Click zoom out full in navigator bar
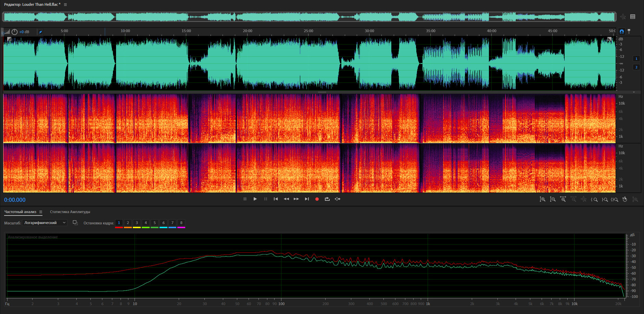This screenshot has height=314, width=644. pyautogui.click(x=623, y=17)
